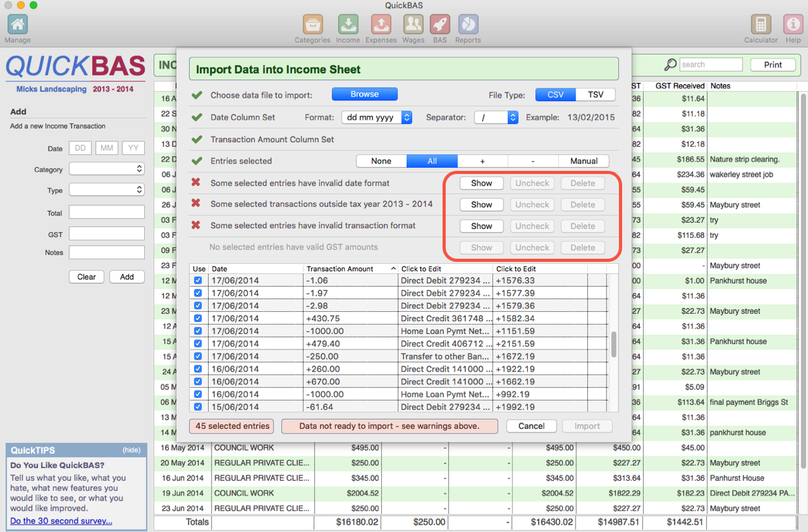Expand the Category dropdown in Add panel
The image size is (808, 532).
click(x=106, y=169)
